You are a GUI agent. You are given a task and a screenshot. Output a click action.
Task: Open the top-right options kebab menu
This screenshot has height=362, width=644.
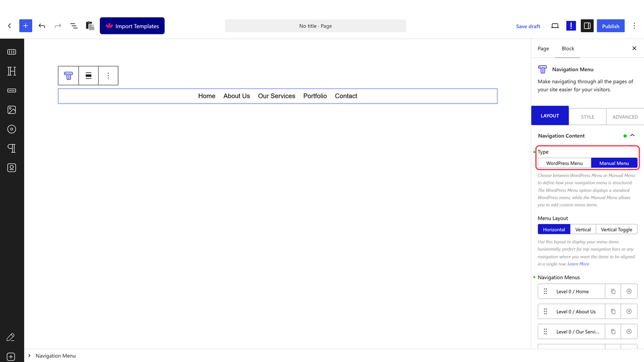(x=634, y=26)
